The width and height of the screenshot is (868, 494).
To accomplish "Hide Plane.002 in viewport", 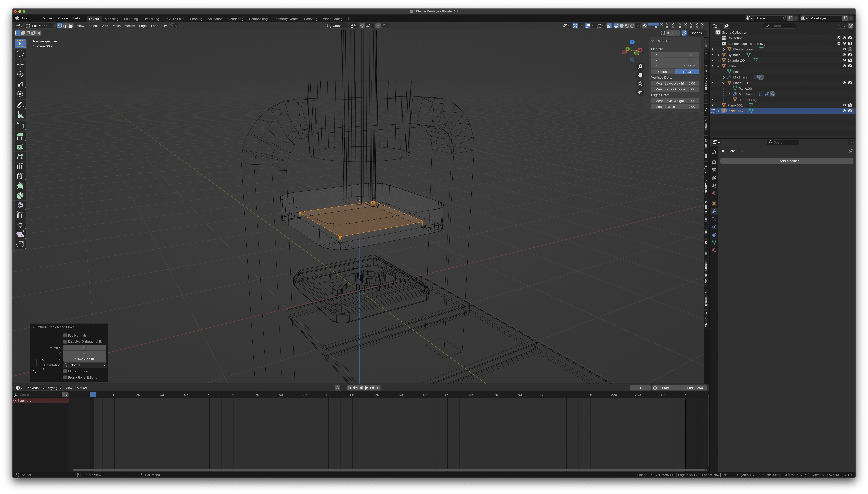I will pyautogui.click(x=844, y=105).
